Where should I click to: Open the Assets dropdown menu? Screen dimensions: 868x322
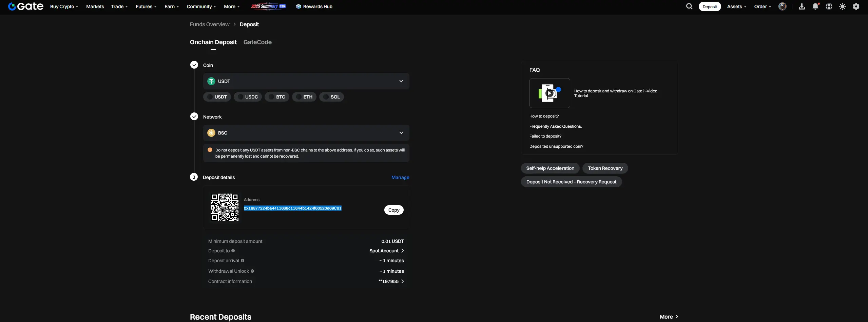(736, 6)
